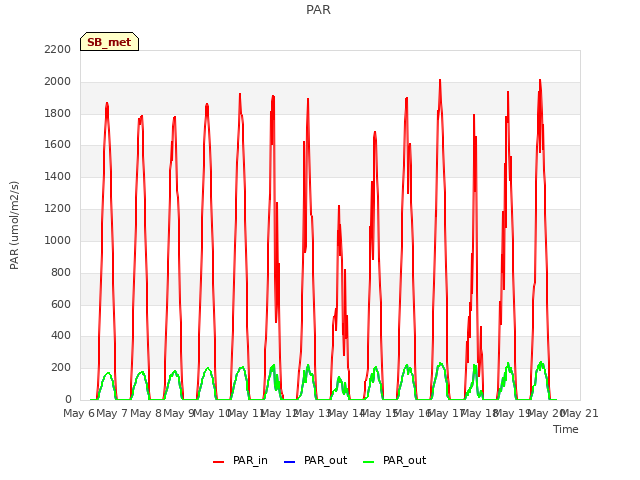Toggle the blue PAR_out legend entry
This screenshot has height=480, width=640.
click(x=315, y=460)
